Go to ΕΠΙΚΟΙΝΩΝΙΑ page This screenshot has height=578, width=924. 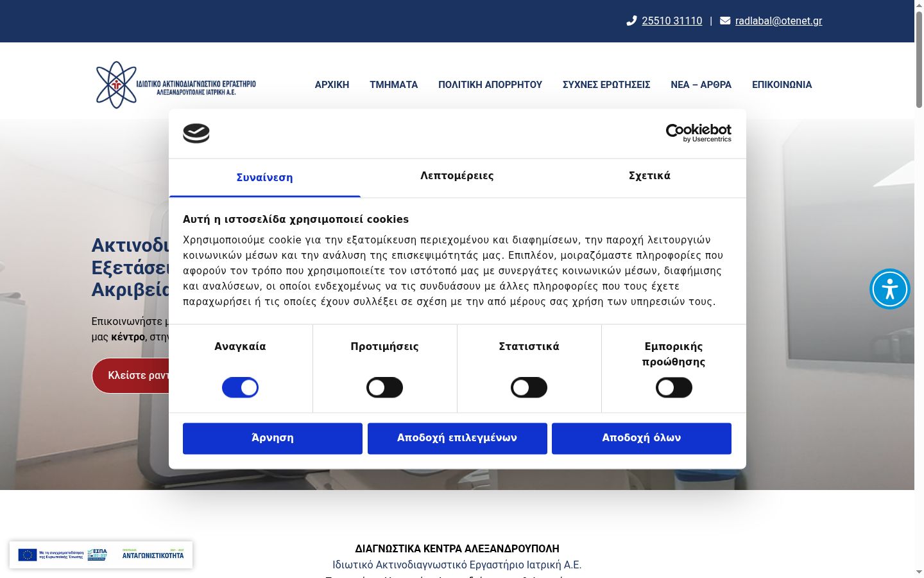782,85
